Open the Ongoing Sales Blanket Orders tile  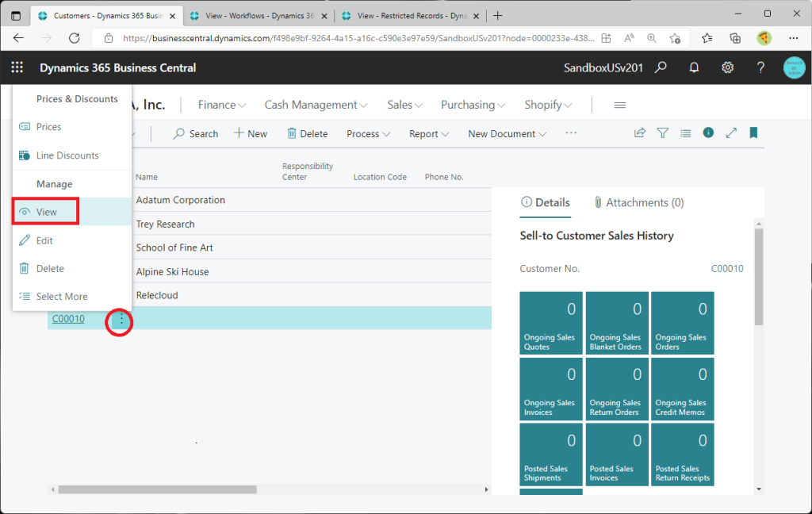coord(617,323)
